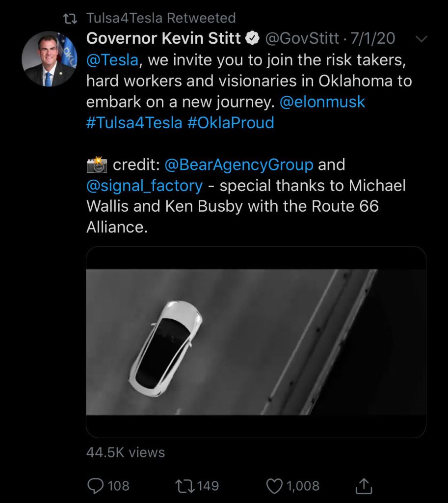Expand the tweet options chevron

[x=421, y=39]
